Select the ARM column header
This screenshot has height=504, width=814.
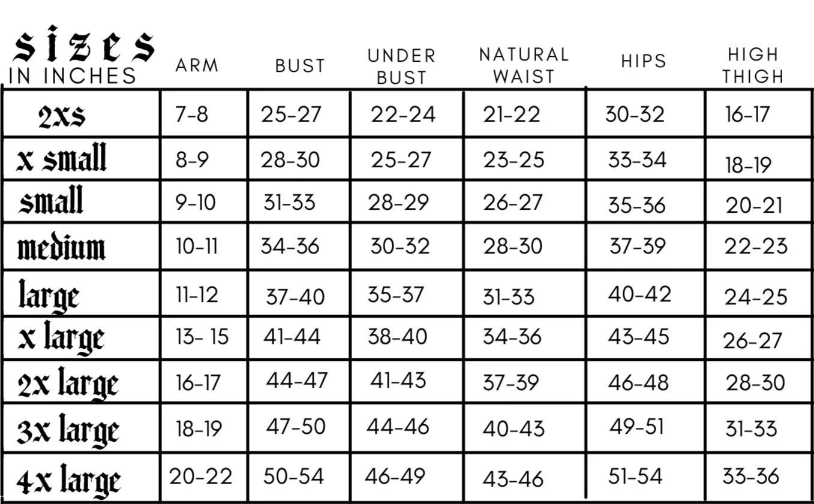coord(197,66)
